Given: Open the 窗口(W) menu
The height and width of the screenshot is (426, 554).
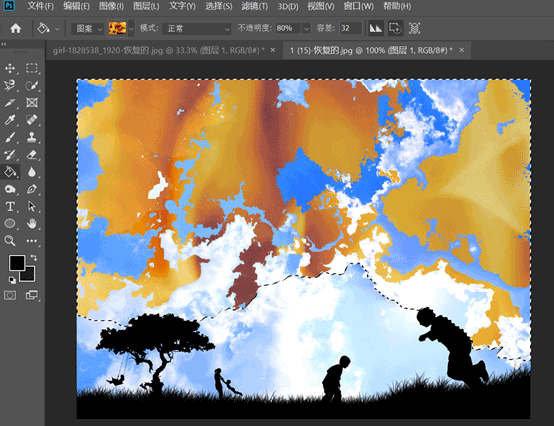Looking at the screenshot, I should coord(359,6).
